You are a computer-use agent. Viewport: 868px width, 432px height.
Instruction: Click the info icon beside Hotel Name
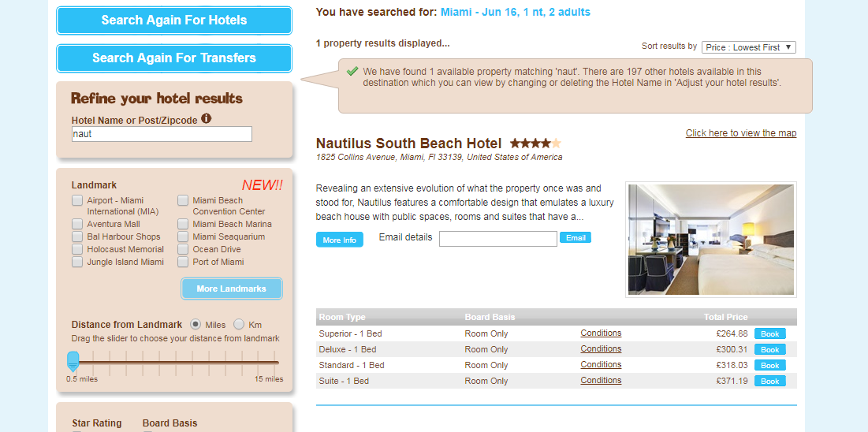tap(207, 119)
